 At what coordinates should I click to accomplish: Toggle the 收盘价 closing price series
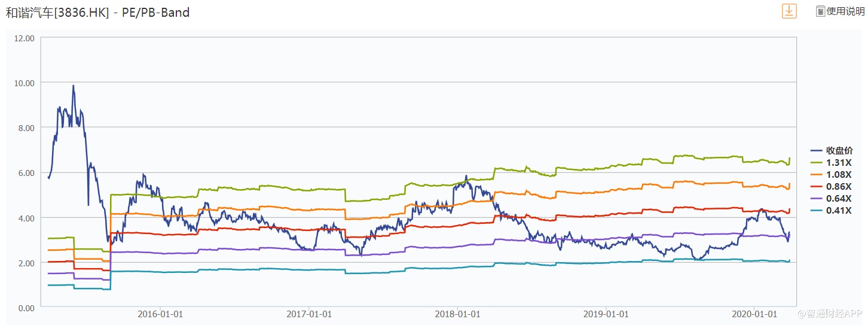pos(839,150)
